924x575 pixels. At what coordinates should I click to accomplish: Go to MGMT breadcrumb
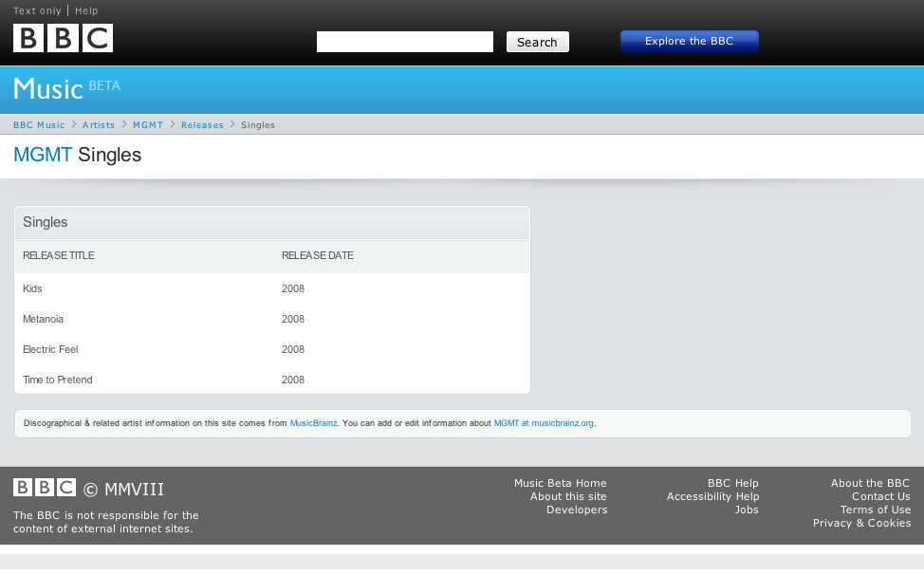point(148,125)
